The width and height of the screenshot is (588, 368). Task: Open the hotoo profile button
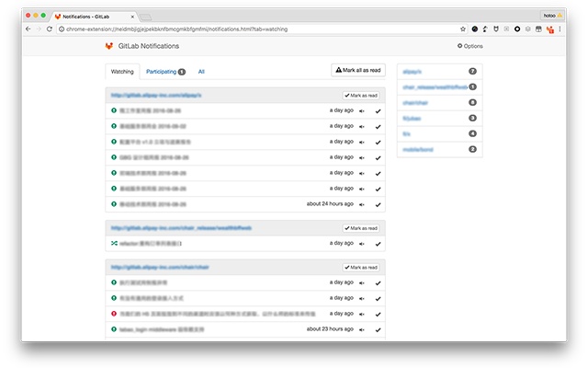coord(552,16)
